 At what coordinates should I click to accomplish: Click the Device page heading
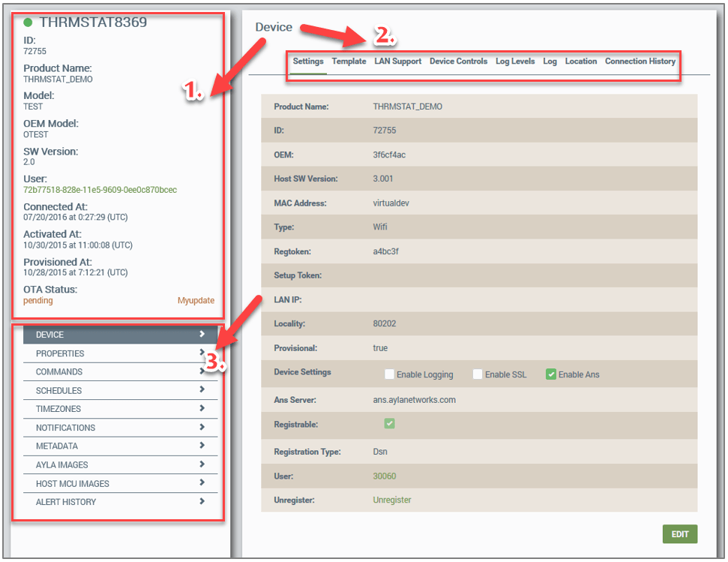tap(274, 27)
